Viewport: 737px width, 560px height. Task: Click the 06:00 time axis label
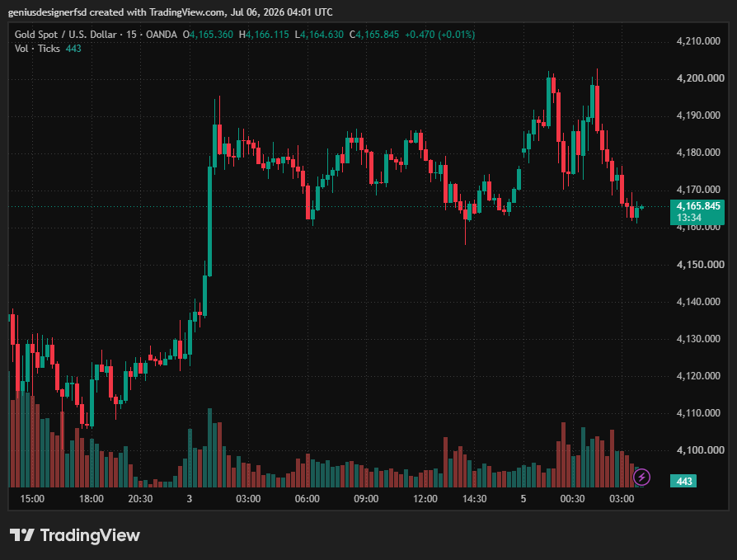coord(307,498)
